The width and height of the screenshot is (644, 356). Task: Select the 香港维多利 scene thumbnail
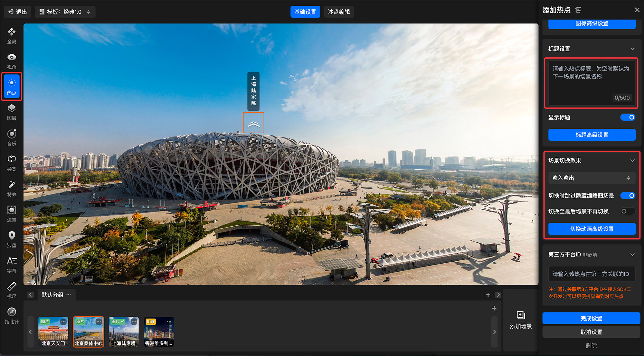coord(159,332)
